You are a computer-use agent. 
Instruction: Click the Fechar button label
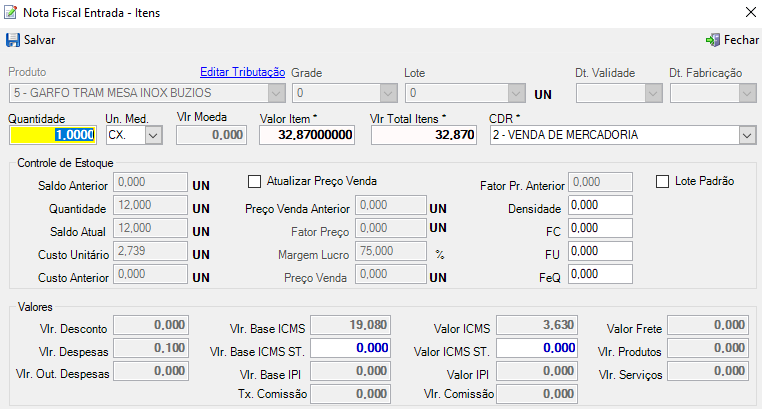741,40
